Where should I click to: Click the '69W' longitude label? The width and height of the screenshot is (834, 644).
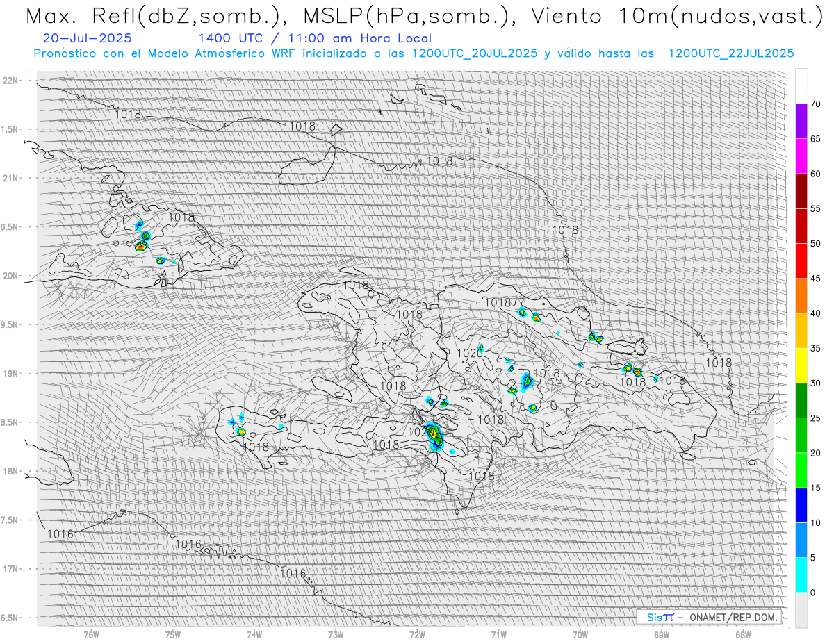[662, 634]
